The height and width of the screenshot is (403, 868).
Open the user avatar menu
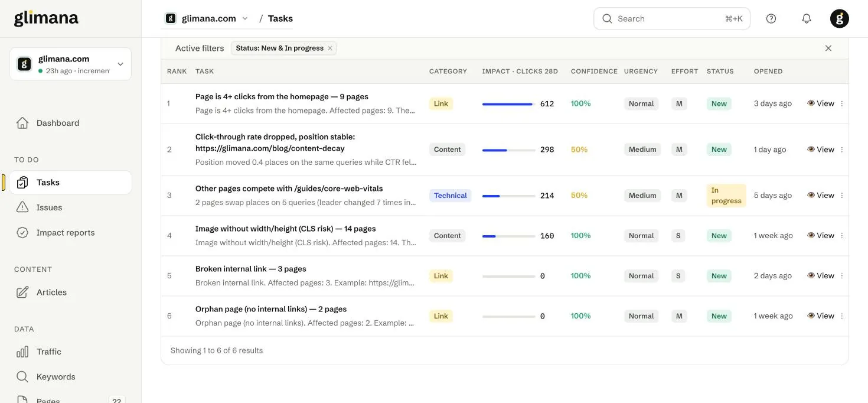840,18
